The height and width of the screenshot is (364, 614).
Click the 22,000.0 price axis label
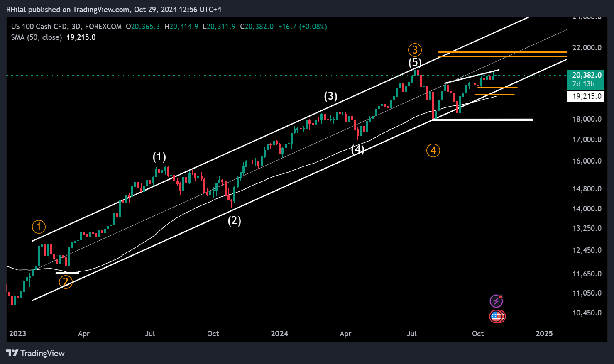tap(587, 48)
